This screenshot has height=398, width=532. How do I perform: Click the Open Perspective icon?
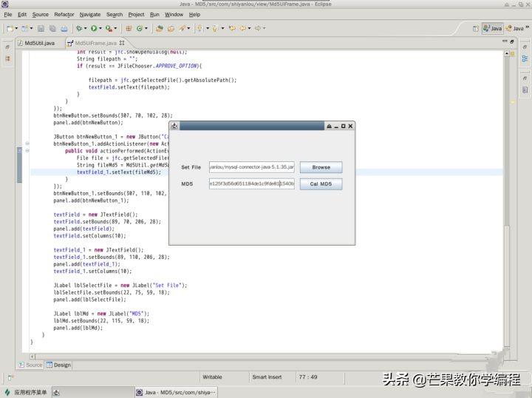point(476,29)
